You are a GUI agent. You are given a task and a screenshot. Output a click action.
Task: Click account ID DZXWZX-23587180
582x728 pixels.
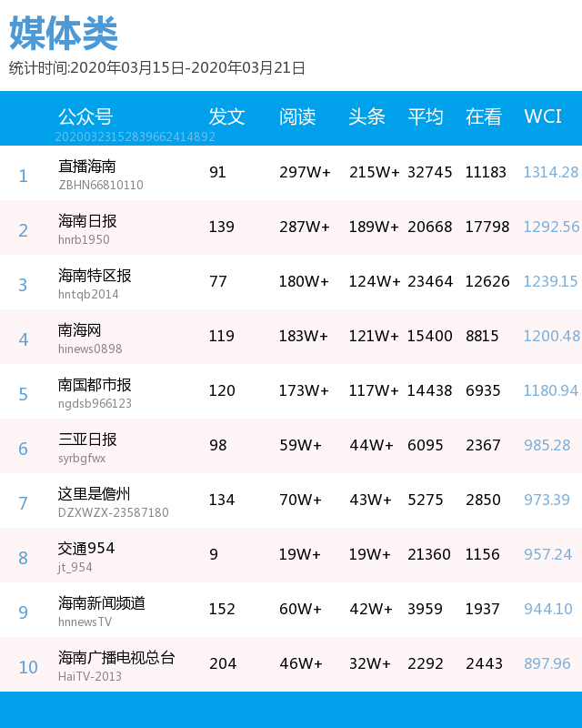click(114, 512)
